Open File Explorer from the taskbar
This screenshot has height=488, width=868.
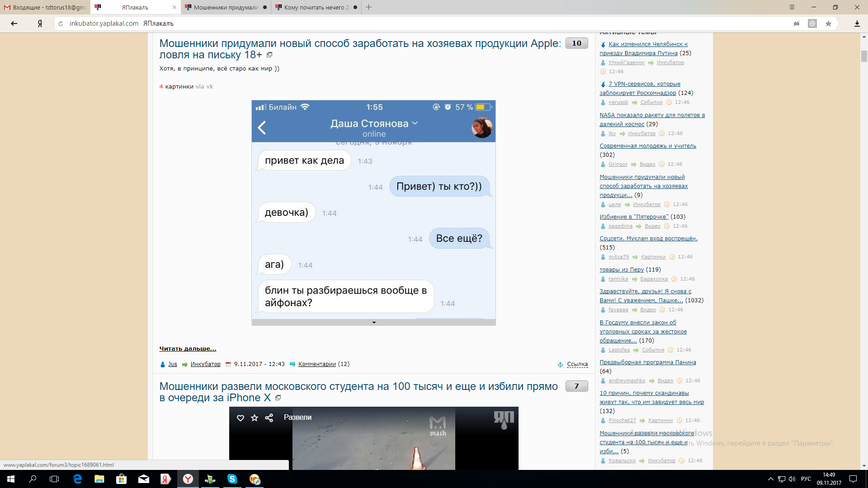pos(99,479)
